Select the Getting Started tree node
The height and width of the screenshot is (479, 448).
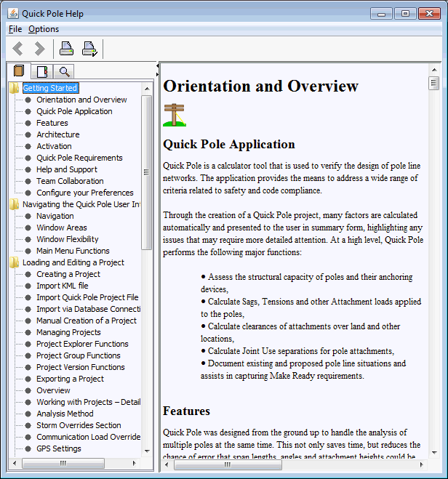pos(50,88)
